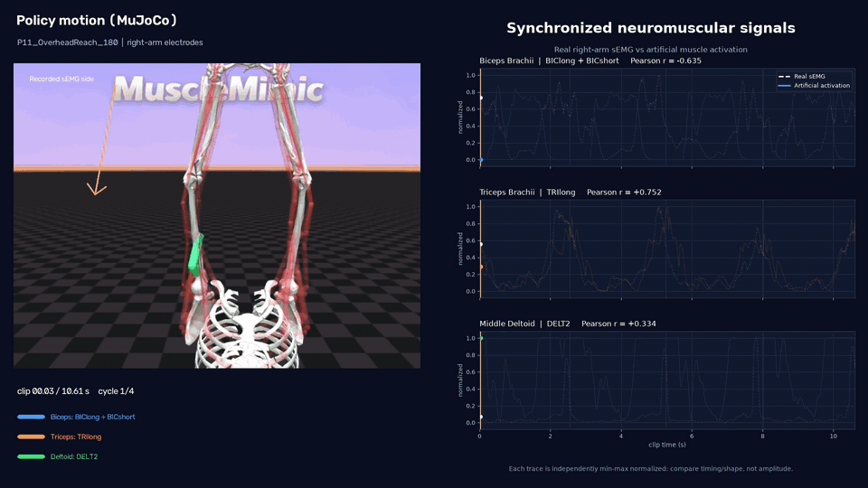
Task: Click the 'clip time (s)' axis label
Action: pyautogui.click(x=667, y=445)
